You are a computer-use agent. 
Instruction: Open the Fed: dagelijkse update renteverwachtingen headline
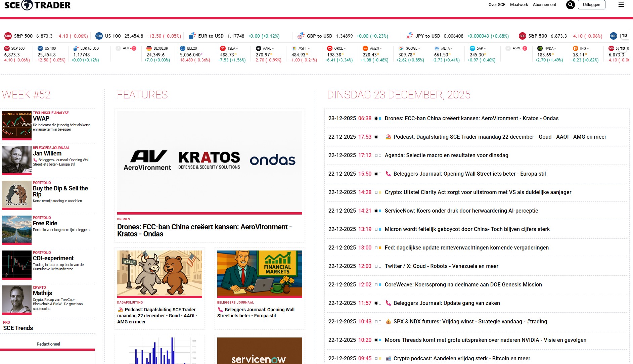coord(467,247)
